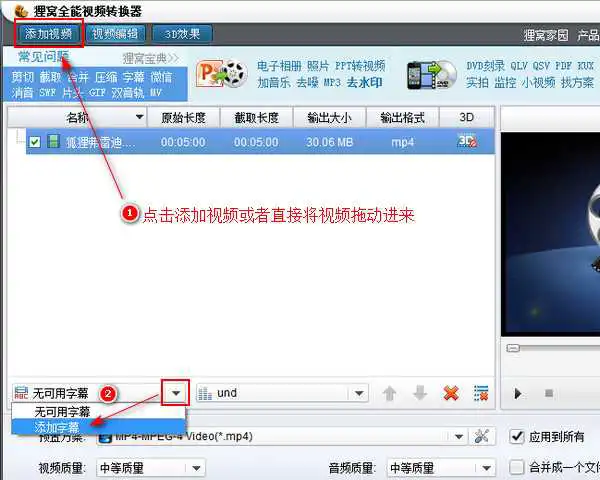This screenshot has height=480, width=600.
Task: Click the 添加视频 button
Action: tap(49, 34)
